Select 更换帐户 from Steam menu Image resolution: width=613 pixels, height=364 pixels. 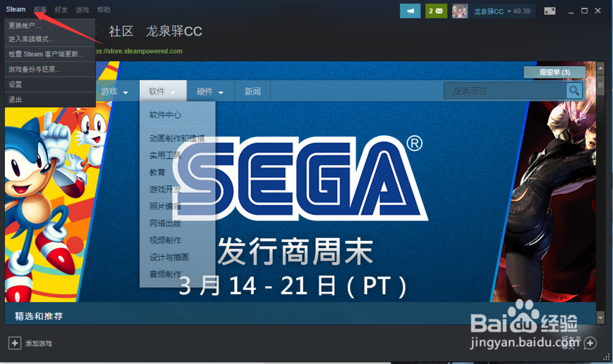coord(50,26)
